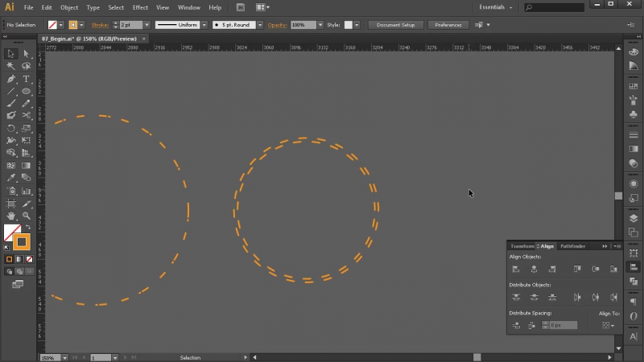Viewport: 644px width, 362px height.
Task: Select the Scale tool
Action: 26,128
